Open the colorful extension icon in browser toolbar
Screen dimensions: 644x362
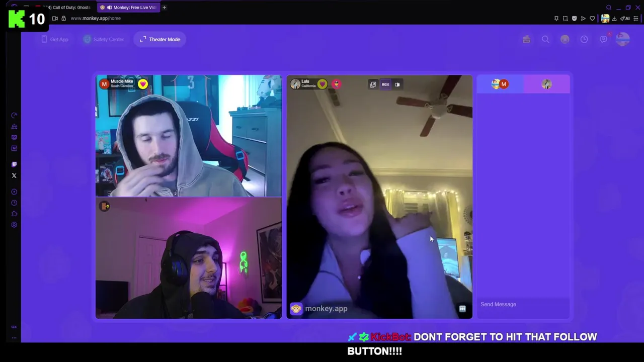[605, 19]
